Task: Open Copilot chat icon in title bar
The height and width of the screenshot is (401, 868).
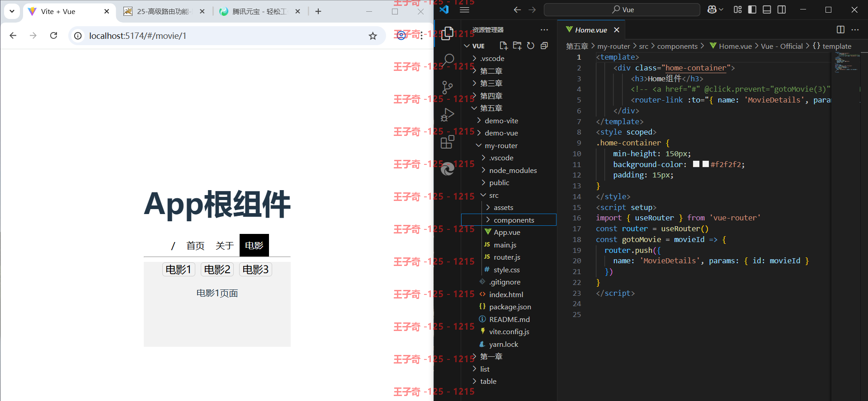Action: [712, 9]
